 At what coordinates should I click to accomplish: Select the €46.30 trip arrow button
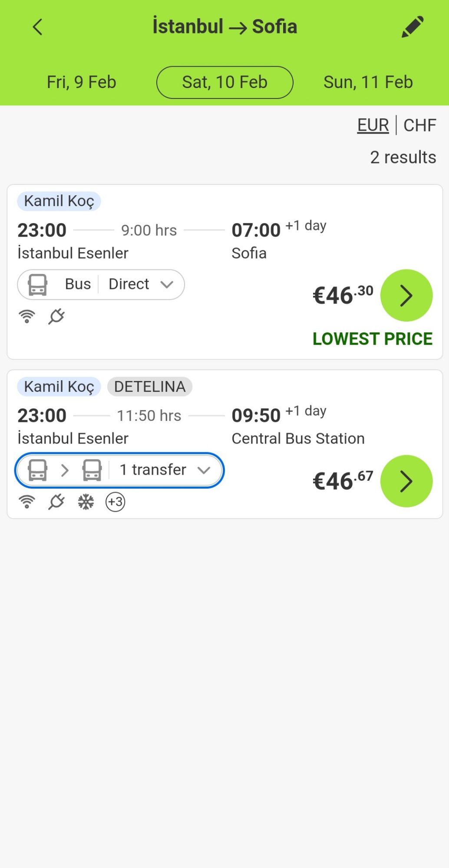pyautogui.click(x=406, y=296)
